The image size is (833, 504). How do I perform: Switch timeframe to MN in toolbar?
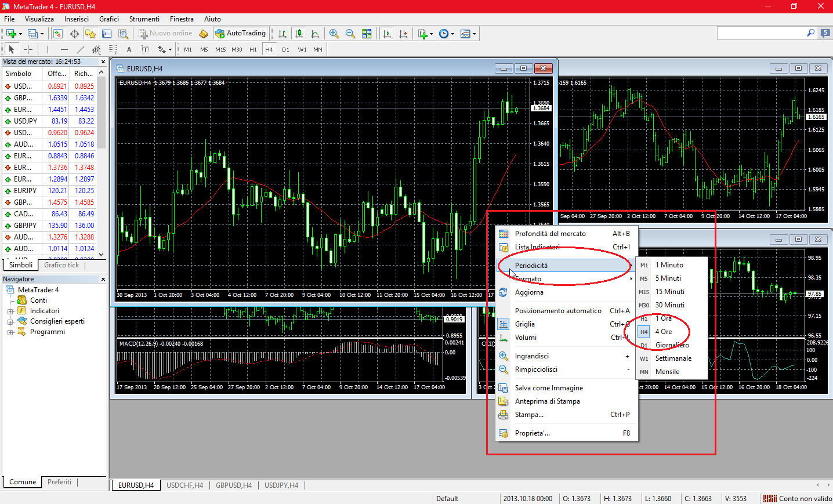(x=318, y=49)
